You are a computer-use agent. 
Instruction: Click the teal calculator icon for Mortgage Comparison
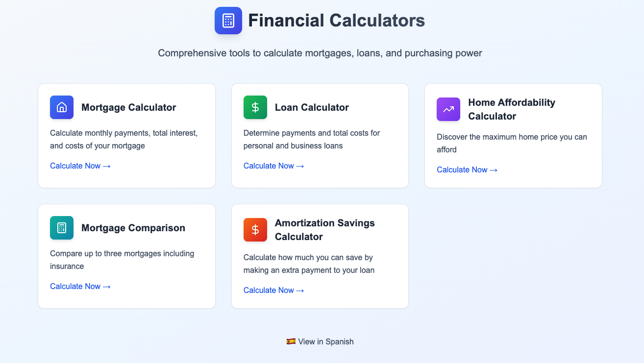coord(62,228)
